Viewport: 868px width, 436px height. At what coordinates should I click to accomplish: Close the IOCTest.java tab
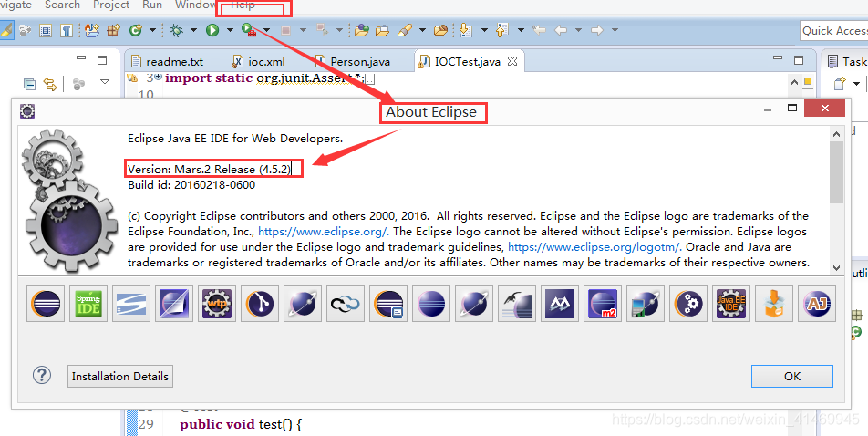pos(512,61)
